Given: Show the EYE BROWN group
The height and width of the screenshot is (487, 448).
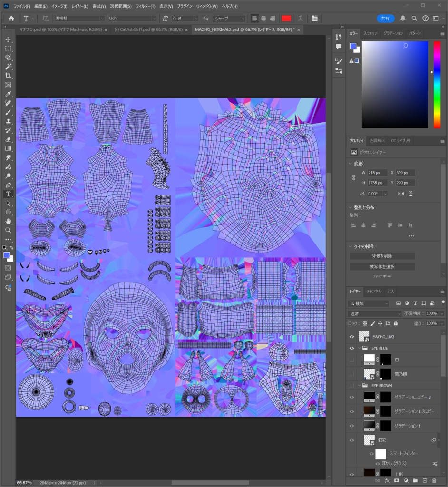Looking at the screenshot, I should click(351, 385).
